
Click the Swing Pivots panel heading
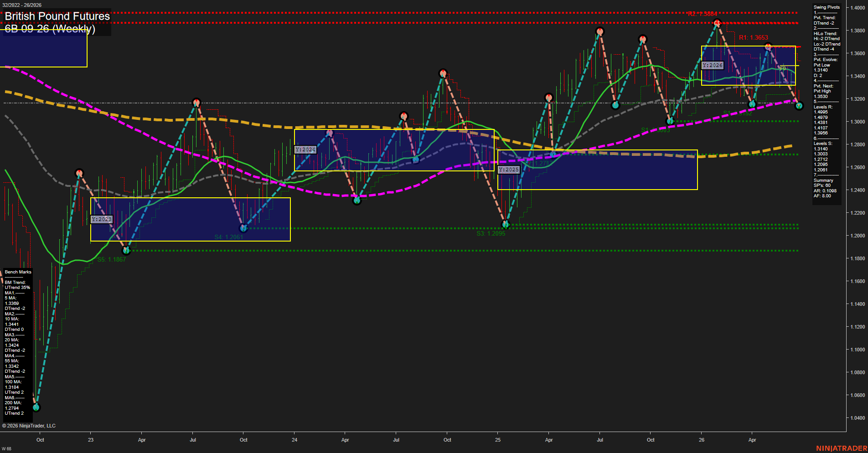(827, 7)
